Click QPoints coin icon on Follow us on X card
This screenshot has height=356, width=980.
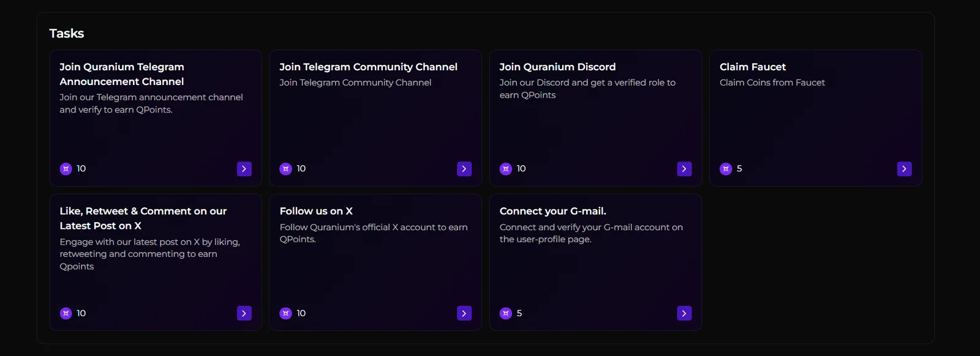286,313
